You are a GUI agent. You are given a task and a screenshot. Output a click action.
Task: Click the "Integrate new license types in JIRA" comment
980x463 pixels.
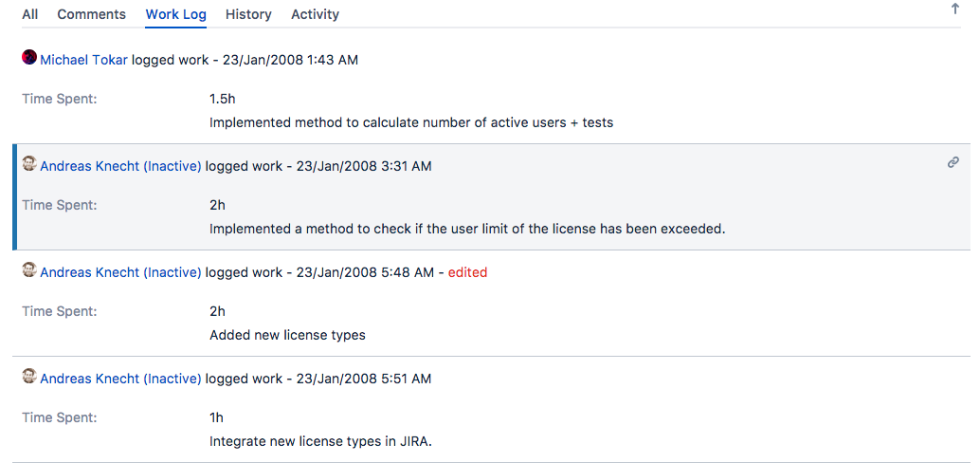click(x=320, y=441)
